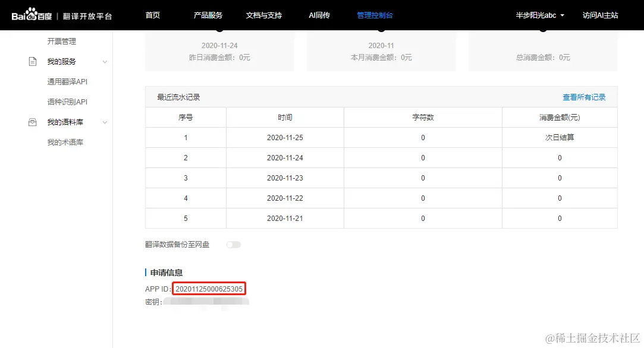Screen dimensions: 644x348
Task: Collapse the 我的语料库 sidebar section chevron
Action: point(105,123)
